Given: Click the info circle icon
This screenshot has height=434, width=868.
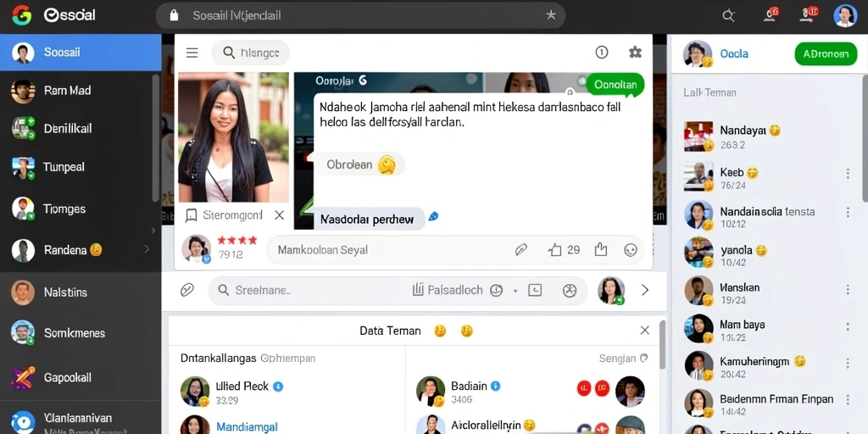Looking at the screenshot, I should coord(602,53).
